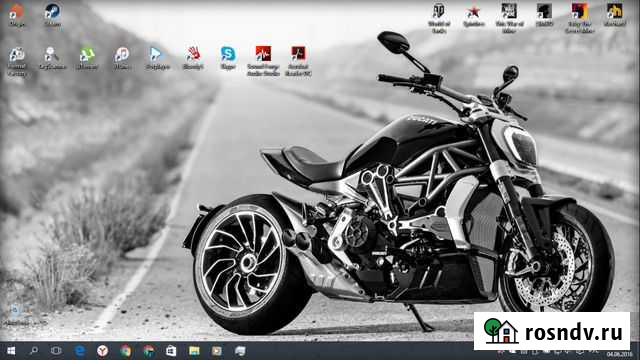Open the This War of Mine shortcut
The height and width of the screenshot is (360, 640).
tap(509, 18)
